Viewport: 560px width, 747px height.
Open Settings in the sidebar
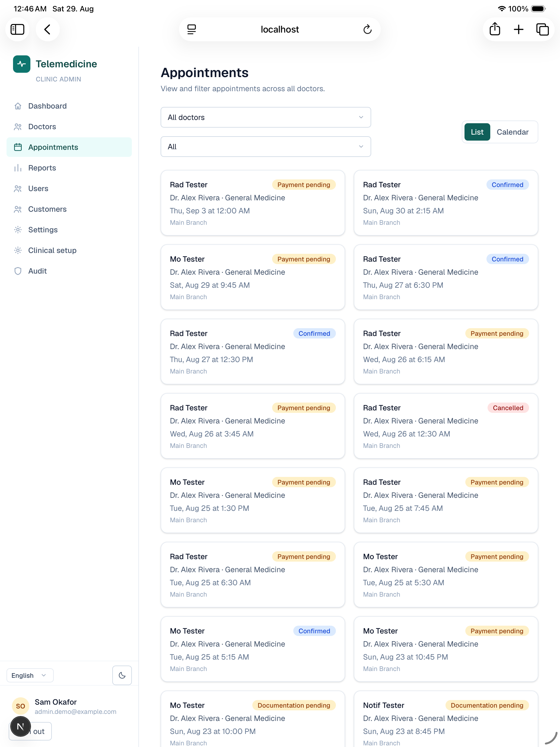(69, 230)
